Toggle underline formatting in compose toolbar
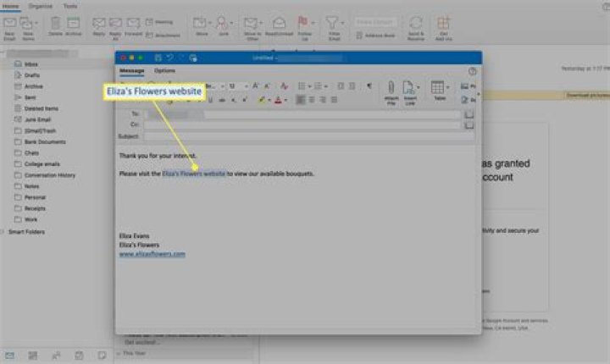The width and height of the screenshot is (610, 364). pyautogui.click(x=210, y=101)
